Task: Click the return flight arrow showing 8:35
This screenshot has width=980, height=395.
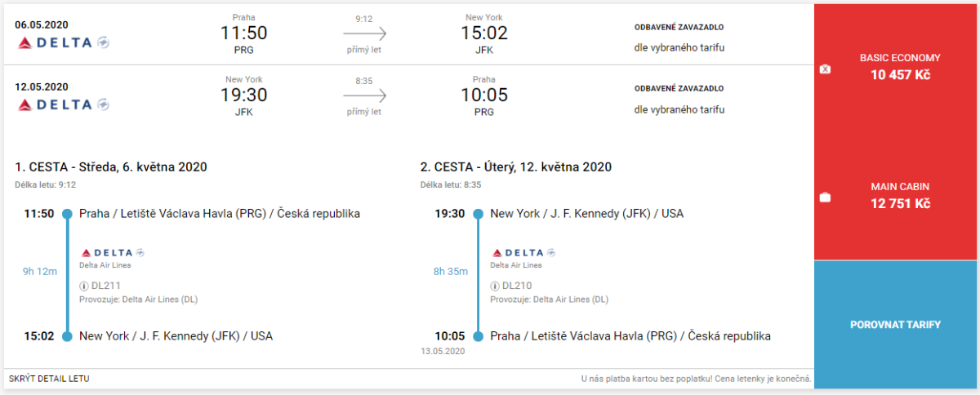Action: pyautogui.click(x=364, y=95)
